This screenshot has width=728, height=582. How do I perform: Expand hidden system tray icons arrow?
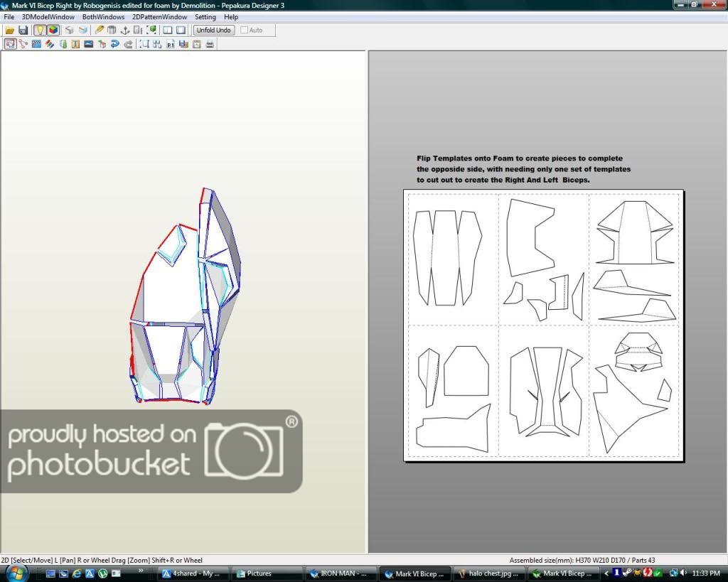(606, 573)
